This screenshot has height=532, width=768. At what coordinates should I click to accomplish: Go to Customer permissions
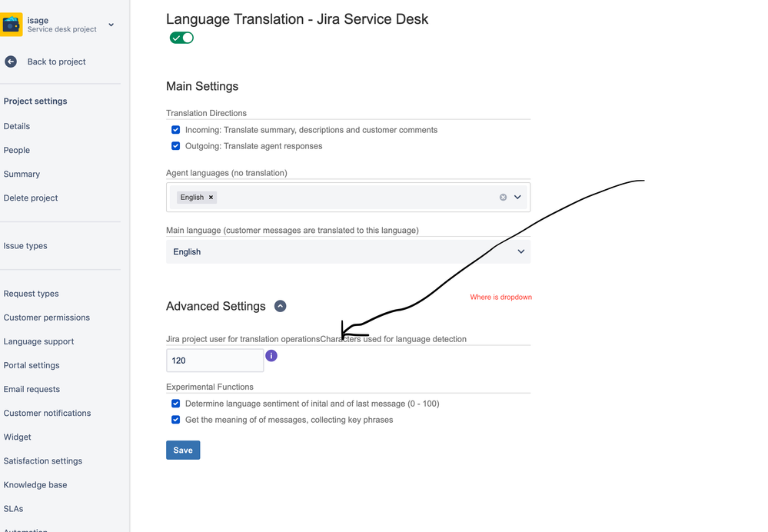[47, 318]
